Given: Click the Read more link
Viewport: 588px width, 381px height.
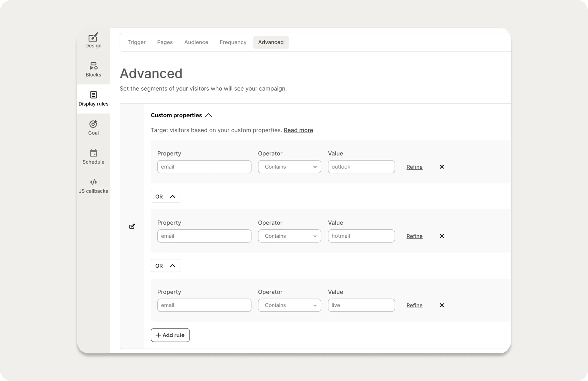Looking at the screenshot, I should tap(298, 130).
